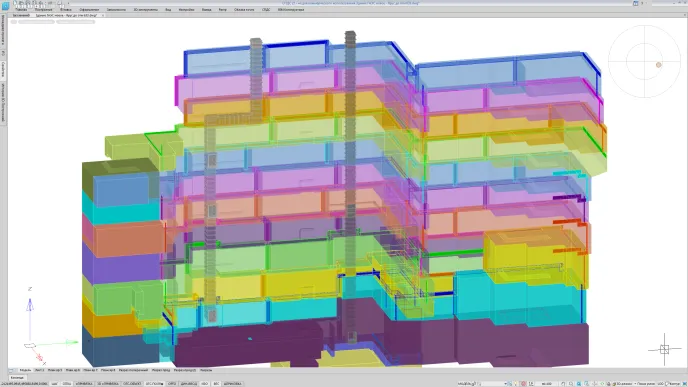
Task: Click the green refresh icon in status bar
Action: [x=602, y=384]
